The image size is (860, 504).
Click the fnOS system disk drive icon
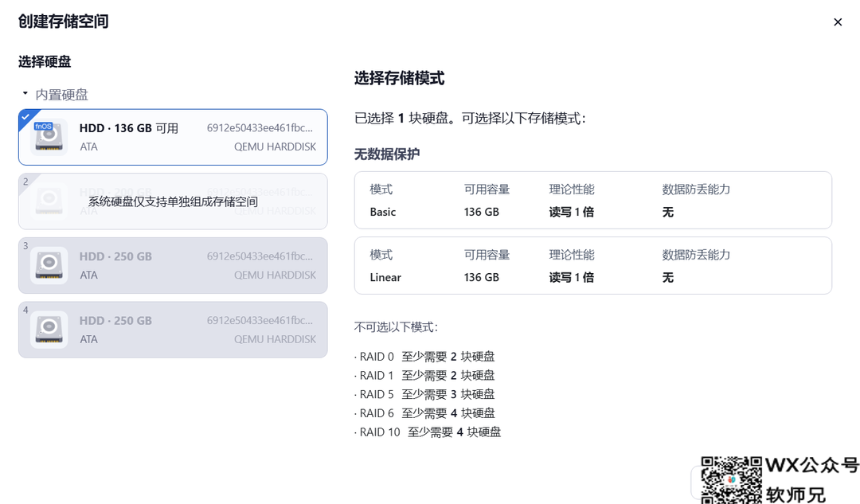(49, 139)
